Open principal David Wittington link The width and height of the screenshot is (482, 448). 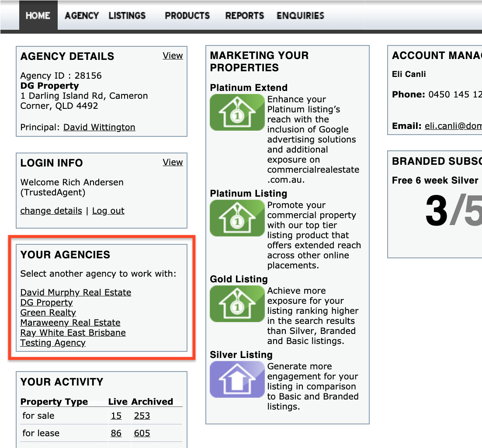pyautogui.click(x=99, y=127)
